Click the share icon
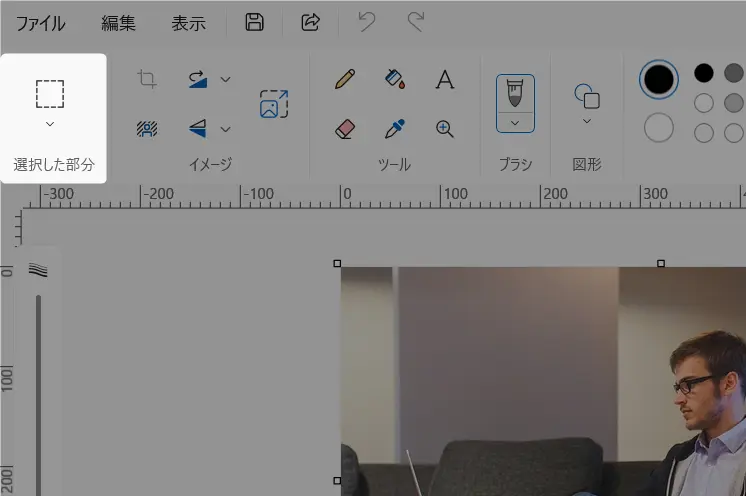 point(310,22)
